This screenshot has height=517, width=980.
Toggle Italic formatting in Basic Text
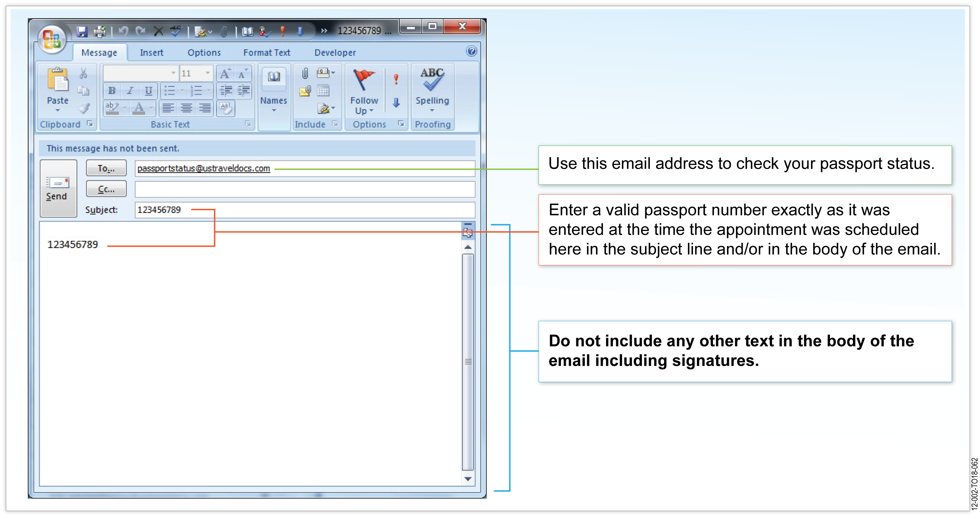(x=128, y=91)
